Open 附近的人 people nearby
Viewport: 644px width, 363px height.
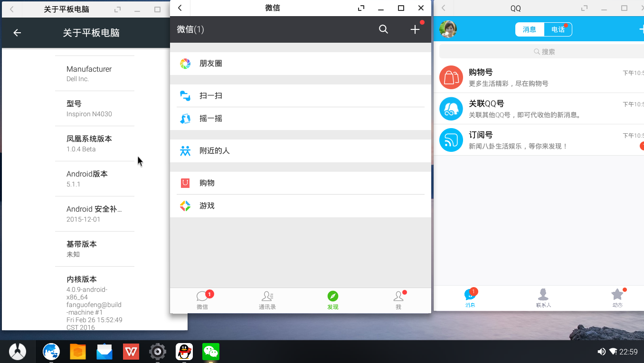(301, 151)
